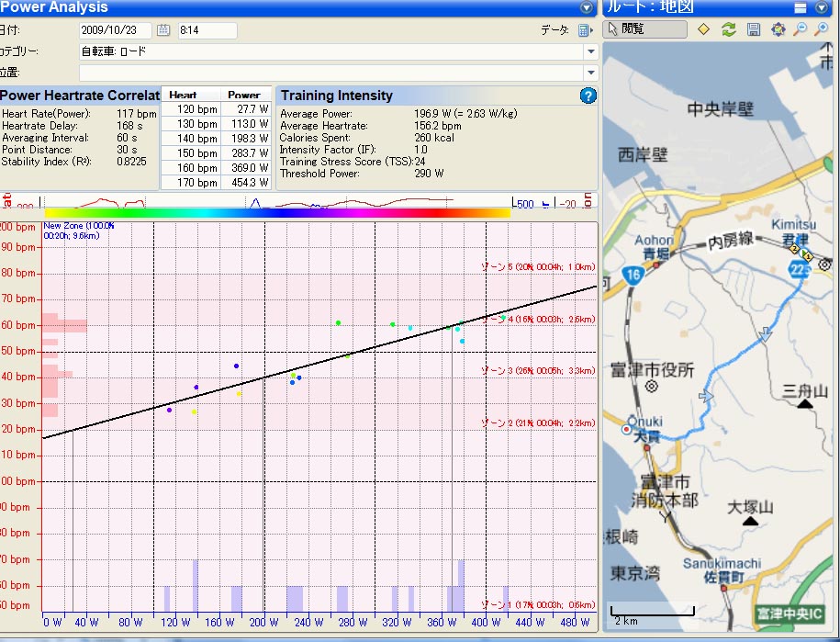The height and width of the screenshot is (642, 840).
Task: Save the route map via floppy icon
Action: click(x=753, y=29)
